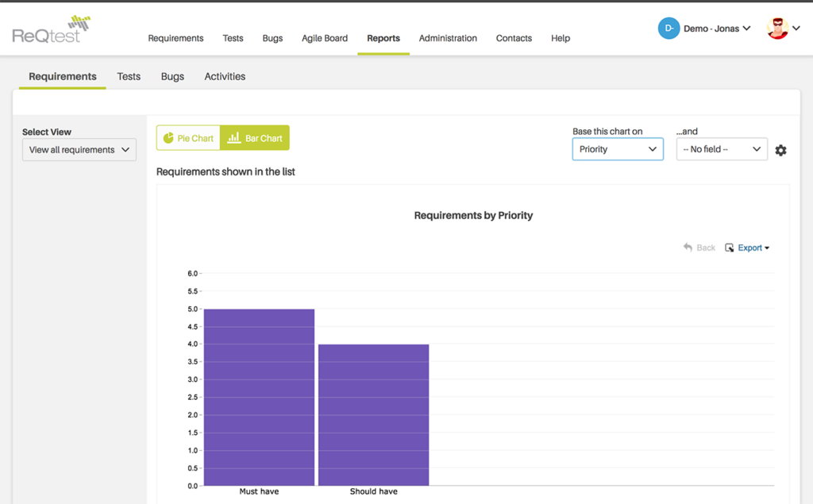The height and width of the screenshot is (504, 813).
Task: Click the user avatar picture
Action: (x=777, y=29)
